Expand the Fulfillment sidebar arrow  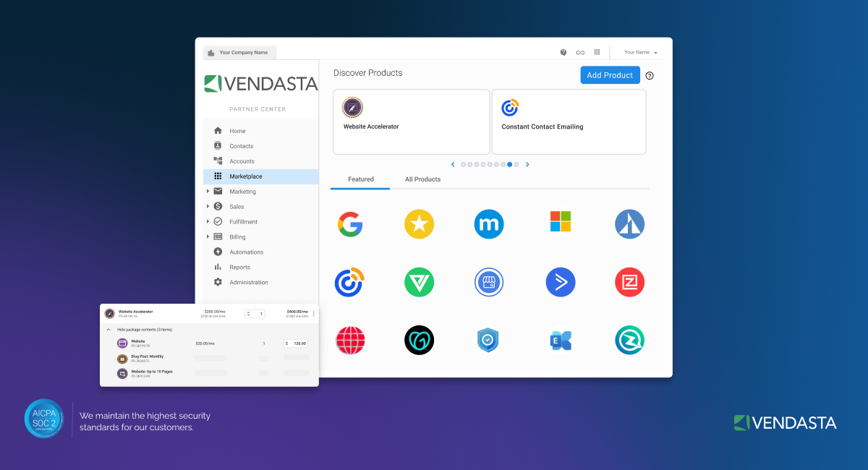(x=208, y=222)
